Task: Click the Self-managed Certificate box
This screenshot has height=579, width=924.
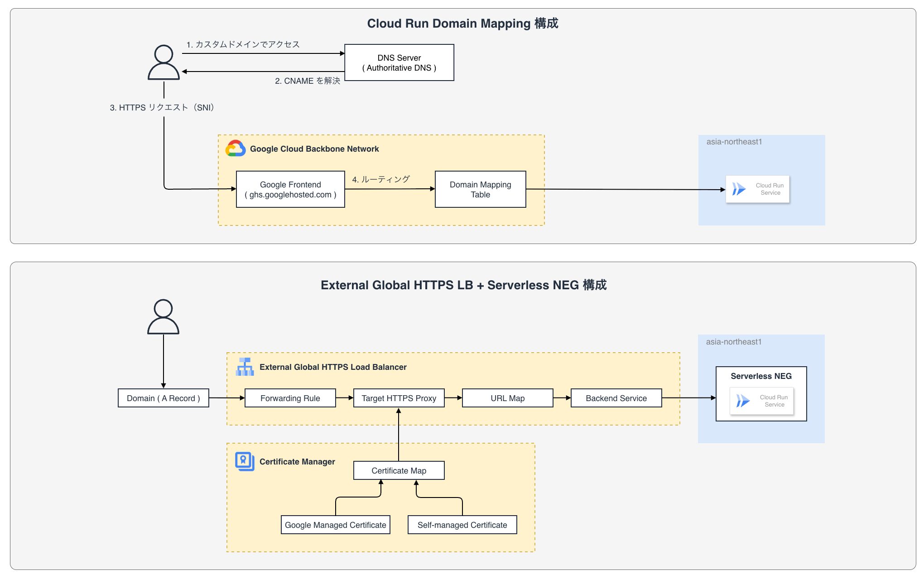Action: (462, 525)
